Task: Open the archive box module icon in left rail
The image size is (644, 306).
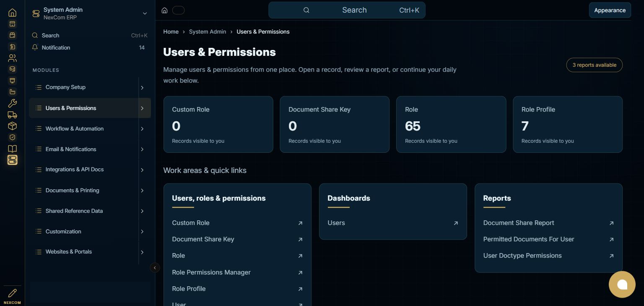Action: click(13, 24)
